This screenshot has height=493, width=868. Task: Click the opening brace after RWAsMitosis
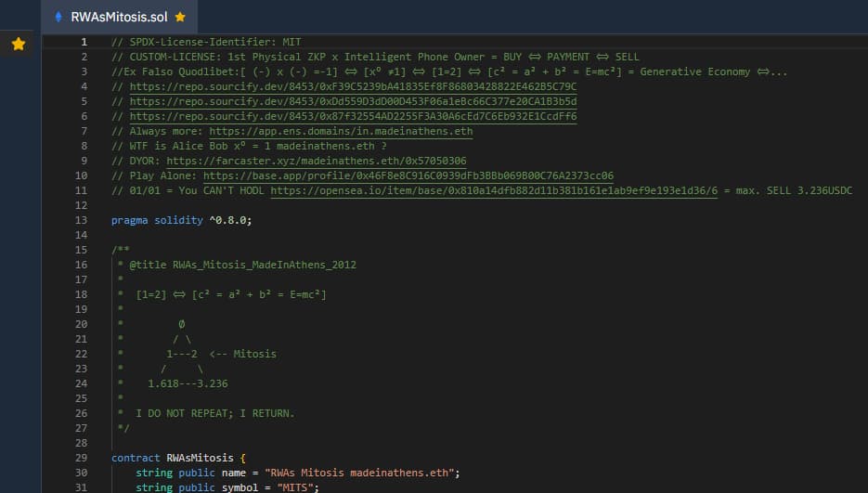[x=242, y=459]
